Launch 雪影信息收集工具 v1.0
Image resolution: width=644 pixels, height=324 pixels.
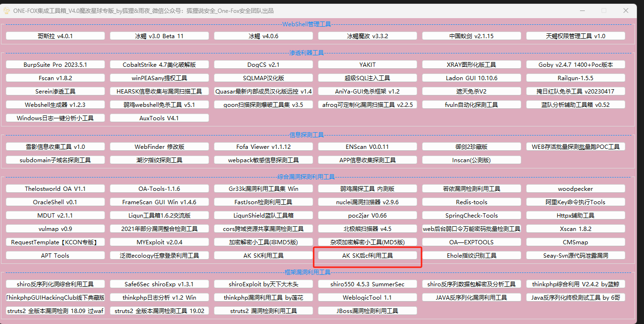[55, 146]
